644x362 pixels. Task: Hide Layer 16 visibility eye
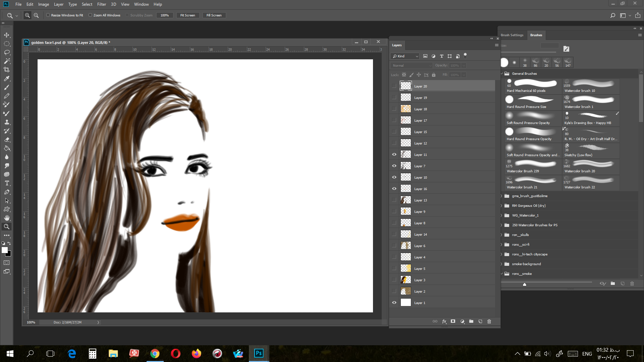[394, 189]
